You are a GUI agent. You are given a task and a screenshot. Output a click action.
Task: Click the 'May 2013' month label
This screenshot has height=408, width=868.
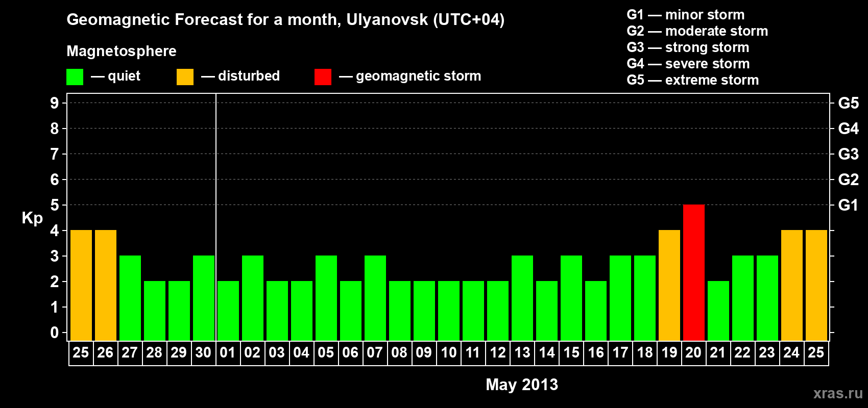tap(522, 385)
